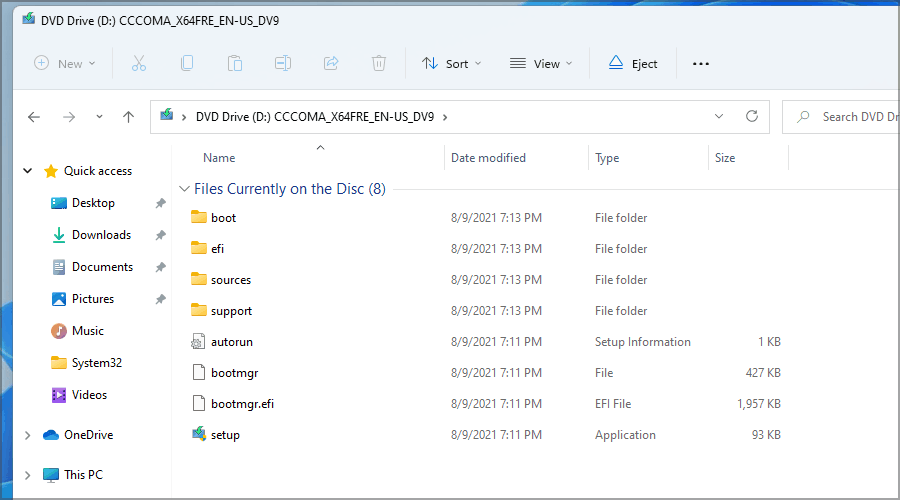Open the See more ellipsis menu
The width and height of the screenshot is (900, 500).
pos(701,64)
